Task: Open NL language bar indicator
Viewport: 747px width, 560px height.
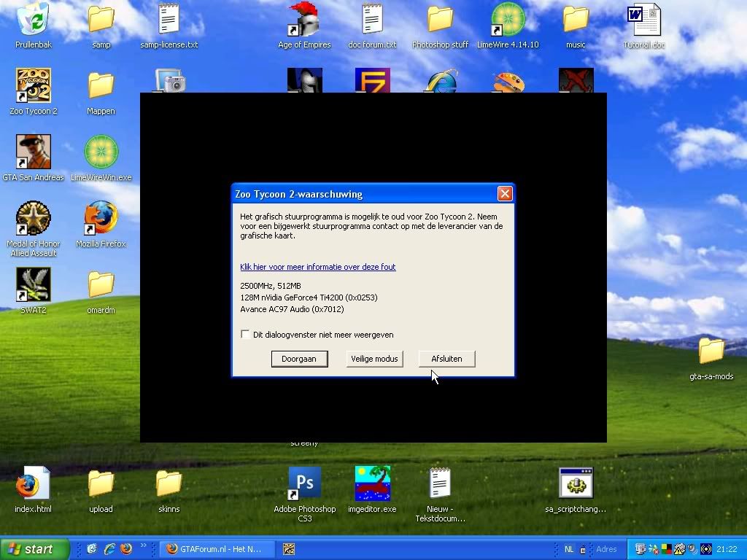Action: 569,549
